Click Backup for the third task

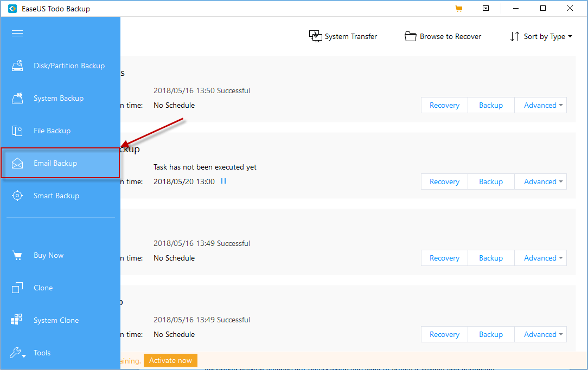coord(491,258)
